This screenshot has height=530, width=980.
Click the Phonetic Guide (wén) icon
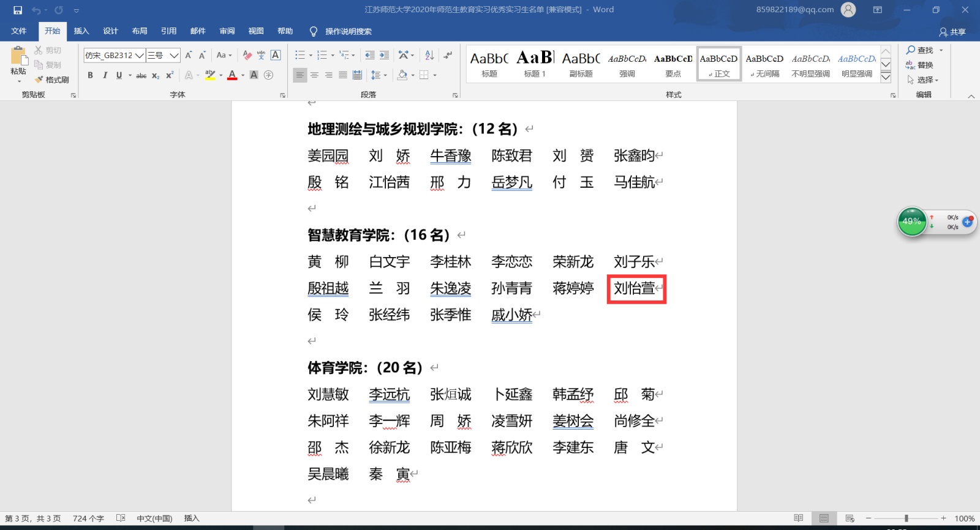point(261,55)
